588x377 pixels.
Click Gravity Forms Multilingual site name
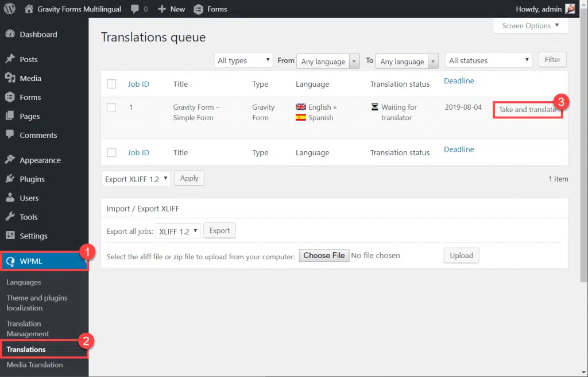[79, 9]
